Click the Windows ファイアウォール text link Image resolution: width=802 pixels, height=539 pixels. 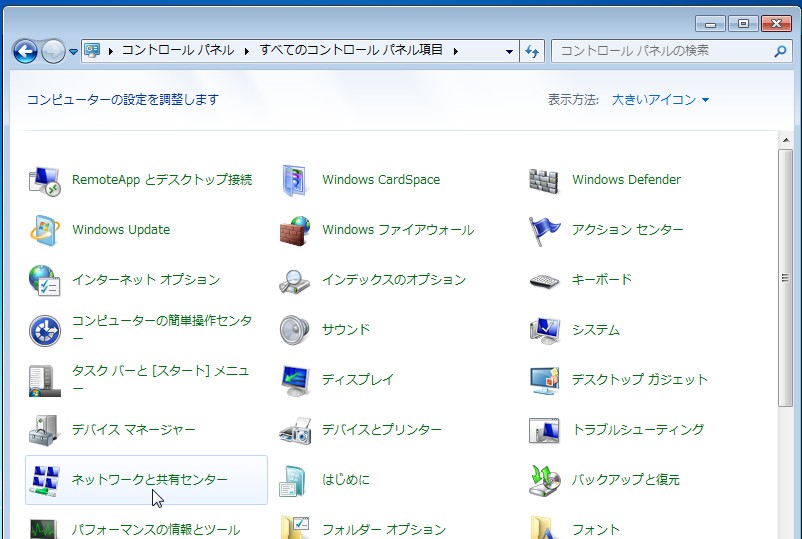coord(398,230)
